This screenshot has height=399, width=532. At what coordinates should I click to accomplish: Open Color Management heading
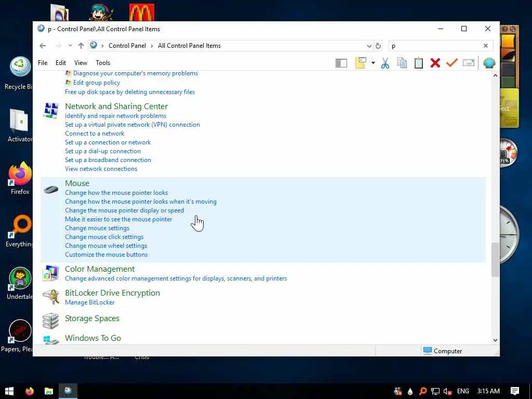tap(100, 269)
